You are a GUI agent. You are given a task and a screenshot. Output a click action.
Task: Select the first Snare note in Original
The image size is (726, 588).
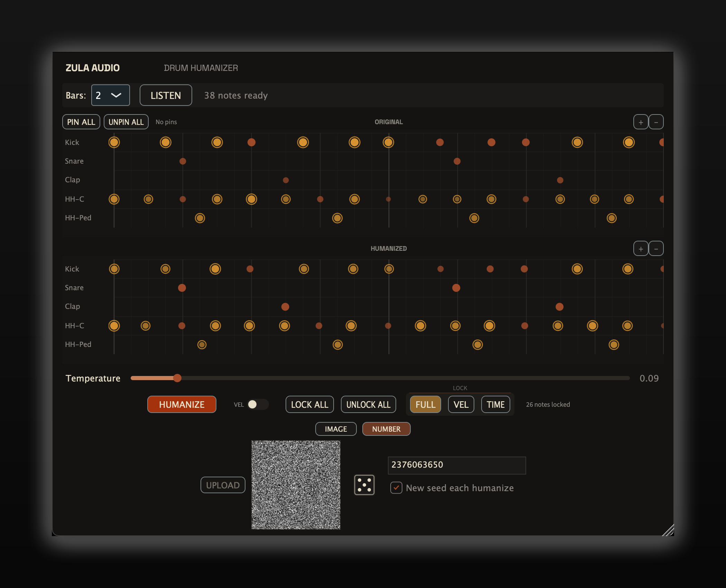point(183,161)
